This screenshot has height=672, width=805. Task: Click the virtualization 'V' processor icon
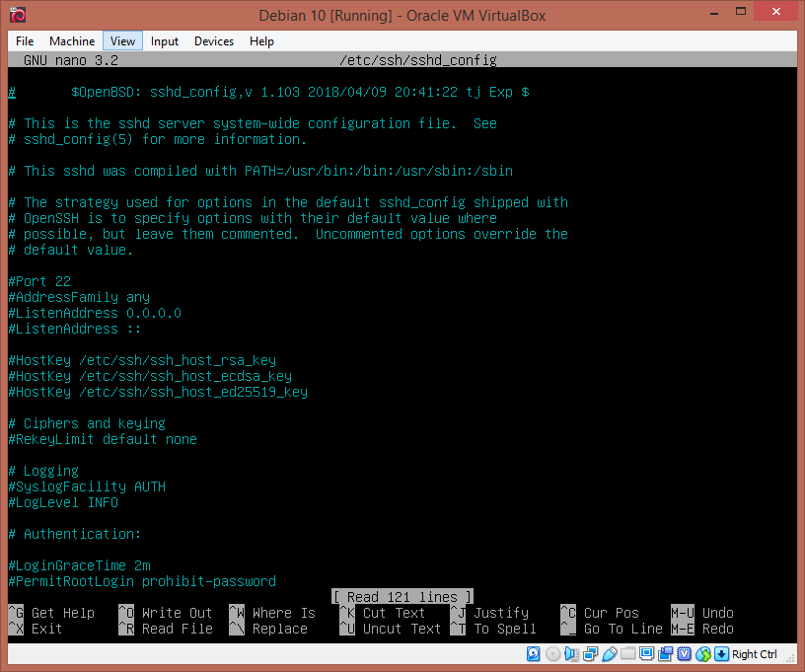click(x=684, y=654)
